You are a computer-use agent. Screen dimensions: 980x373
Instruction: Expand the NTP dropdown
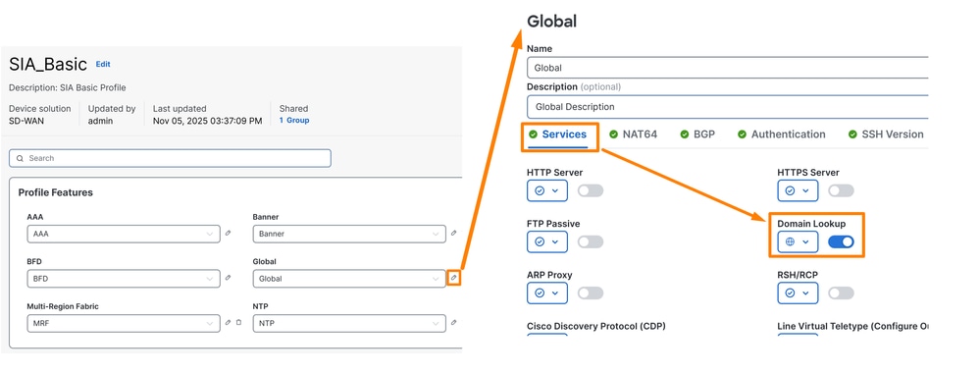click(349, 324)
